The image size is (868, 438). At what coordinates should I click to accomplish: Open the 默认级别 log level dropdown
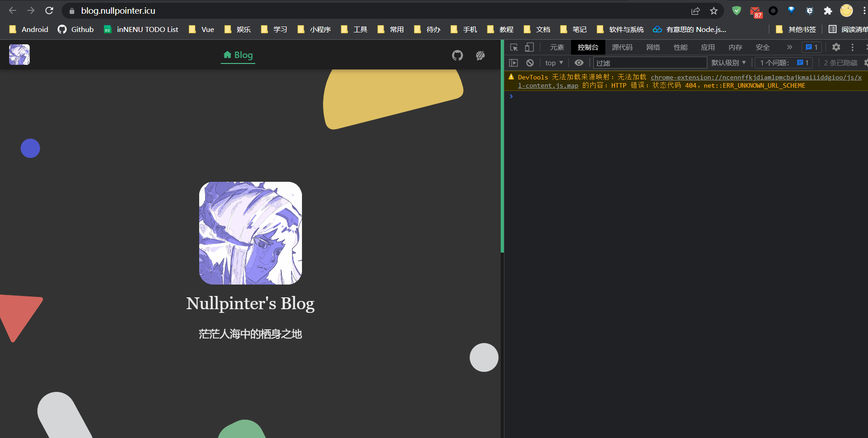coord(729,63)
